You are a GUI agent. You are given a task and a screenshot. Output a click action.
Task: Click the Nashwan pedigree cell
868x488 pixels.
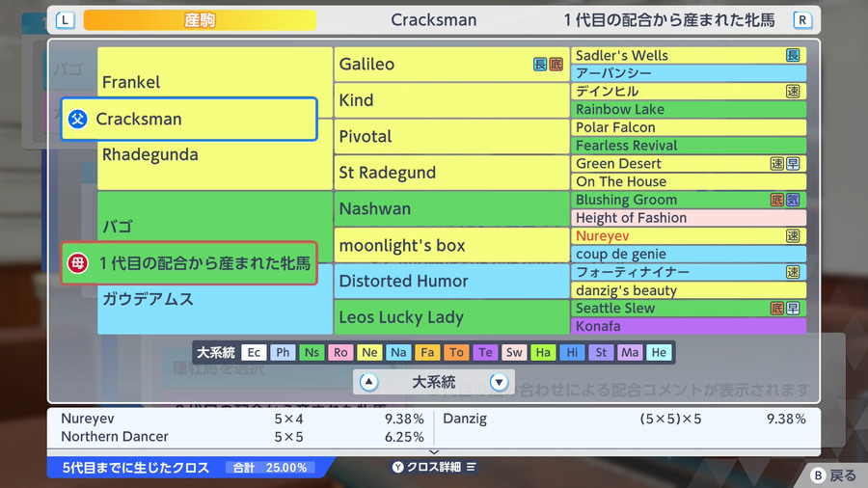pyautogui.click(x=451, y=208)
